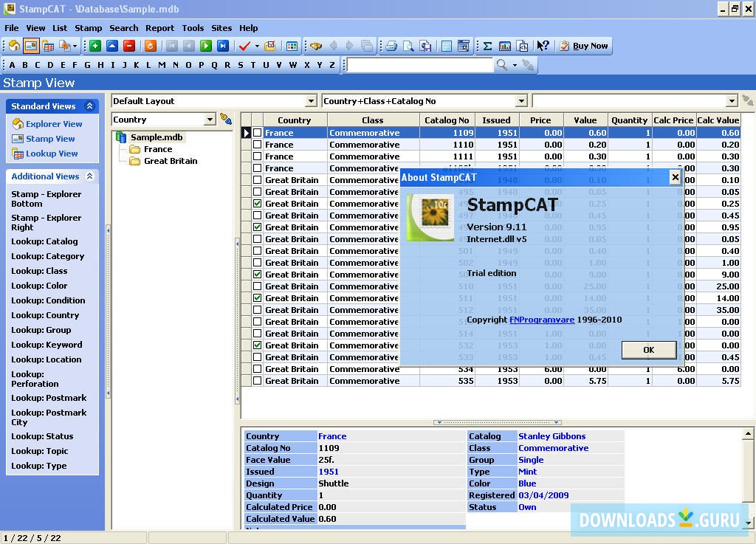This screenshot has width=756, height=544.
Task: Open the Country grouping dropdown
Action: click(x=210, y=120)
